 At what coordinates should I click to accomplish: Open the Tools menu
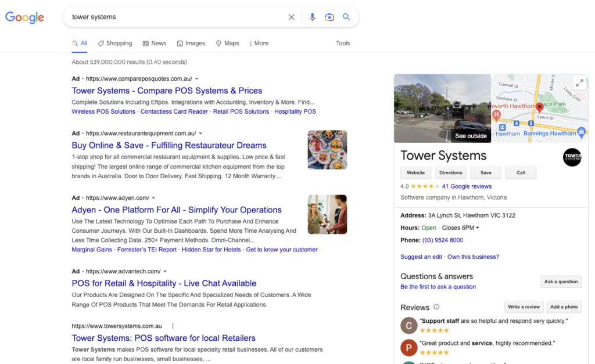coord(343,43)
